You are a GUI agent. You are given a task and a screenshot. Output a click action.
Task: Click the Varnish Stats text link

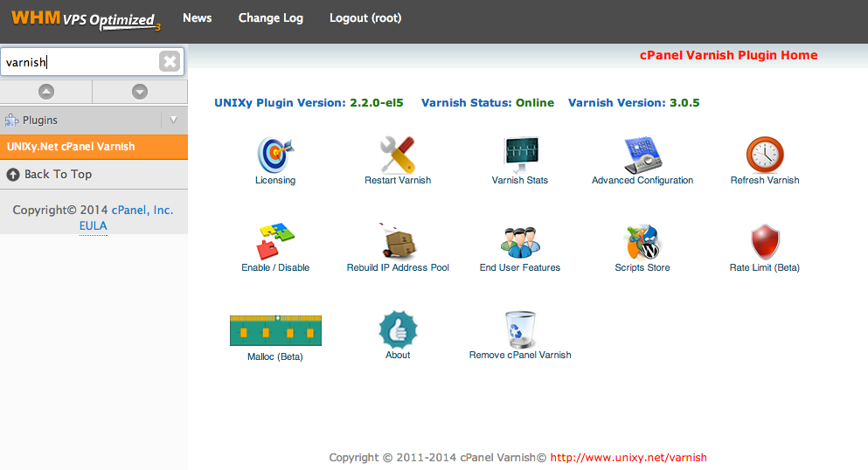tap(520, 180)
